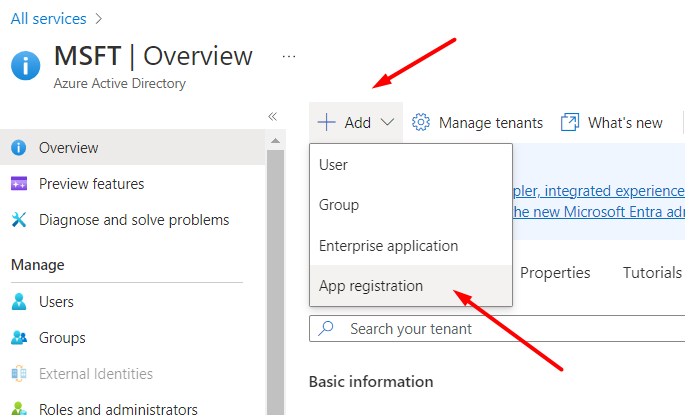The height and width of the screenshot is (415, 685).
Task: Click the MSFT | Overview page title
Action: coord(153,56)
